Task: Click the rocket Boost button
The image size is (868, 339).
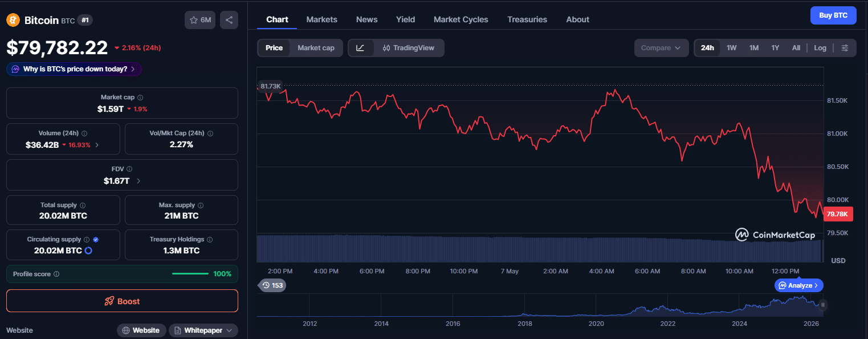Action: click(x=122, y=301)
